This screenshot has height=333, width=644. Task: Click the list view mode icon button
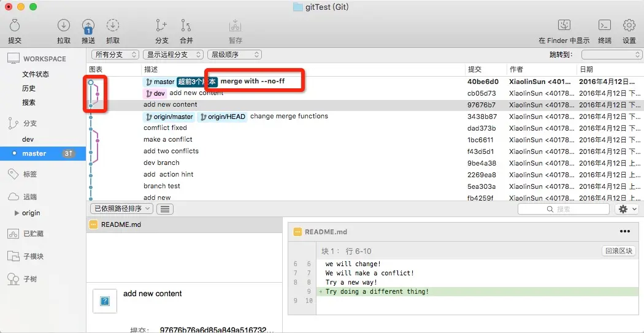tap(165, 209)
